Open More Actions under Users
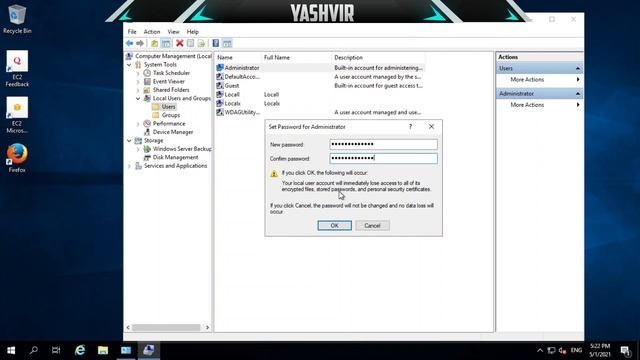 [x=540, y=80]
